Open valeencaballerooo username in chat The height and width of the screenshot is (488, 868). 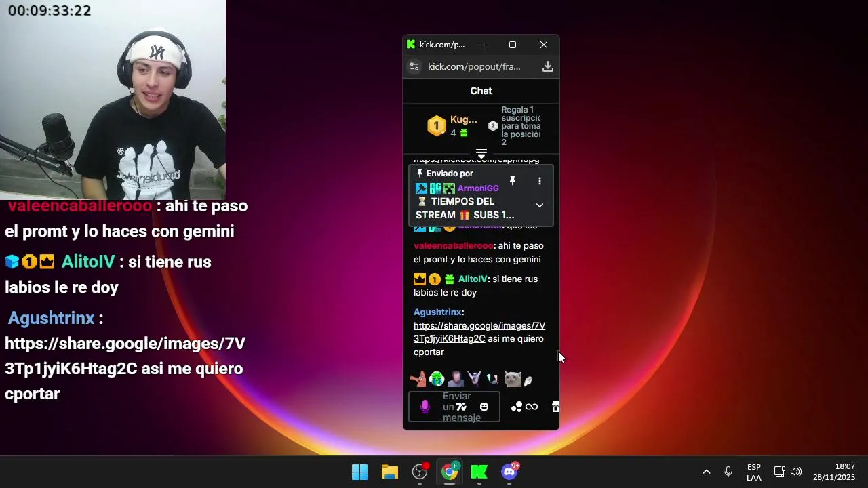point(453,246)
